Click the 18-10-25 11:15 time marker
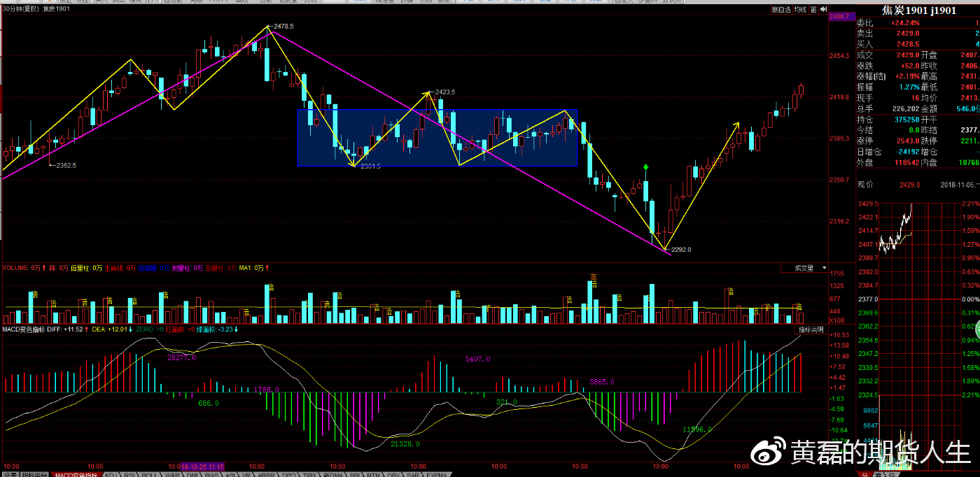Screen dimensions: 980x477 pyautogui.click(x=202, y=466)
